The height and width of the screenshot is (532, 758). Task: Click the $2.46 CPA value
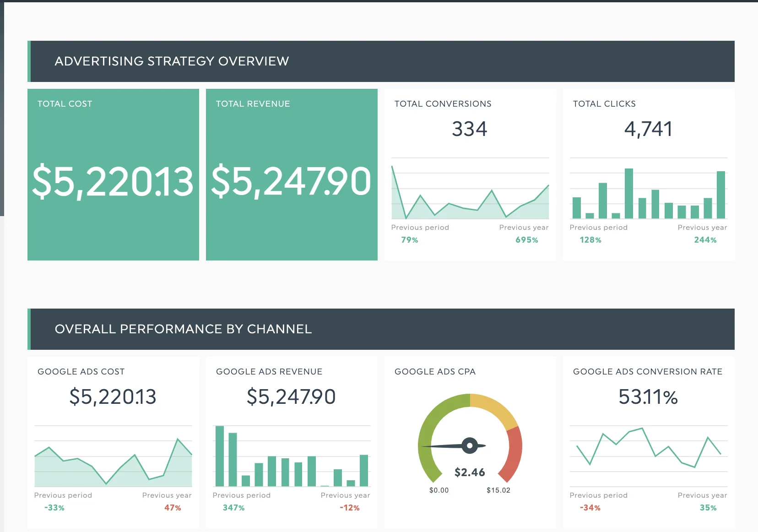470,472
